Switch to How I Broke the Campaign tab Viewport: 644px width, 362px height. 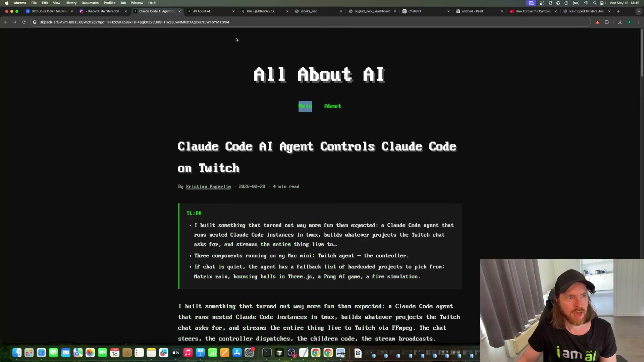(x=533, y=11)
